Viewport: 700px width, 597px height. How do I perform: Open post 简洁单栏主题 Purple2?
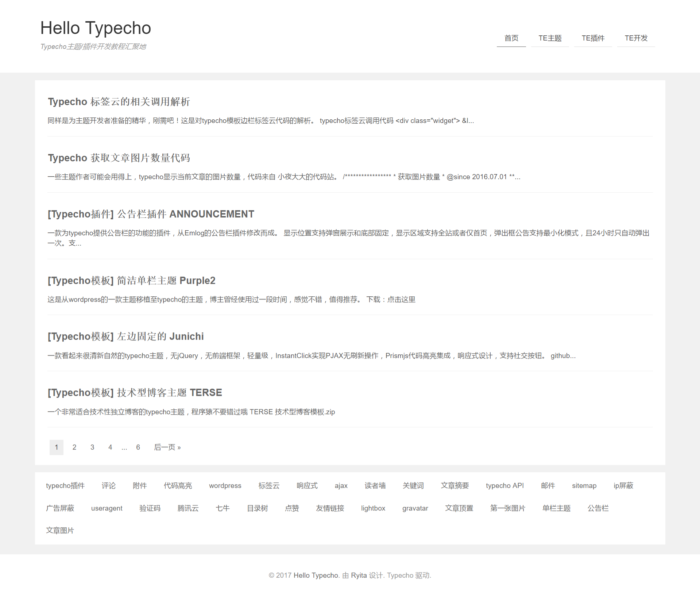(132, 281)
